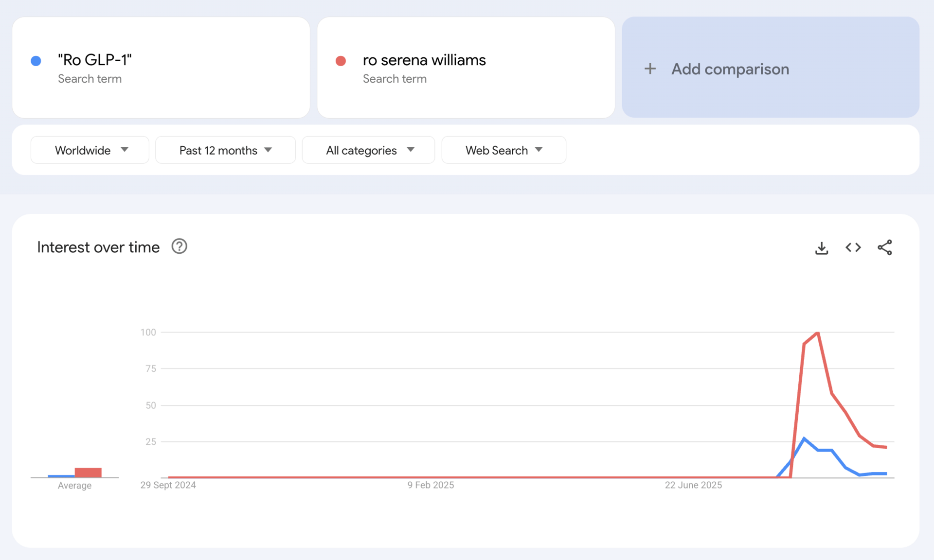Viewport: 934px width, 560px height.
Task: Expand the Past 12 months time range
Action: (x=225, y=150)
